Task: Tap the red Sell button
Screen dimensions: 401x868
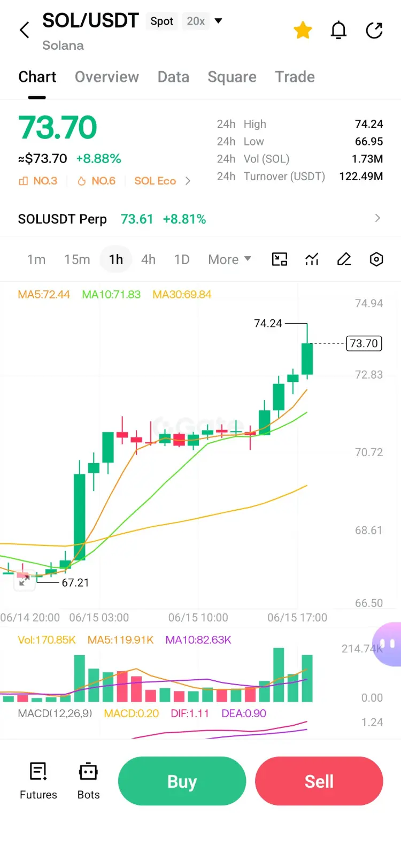Action: pos(319,781)
